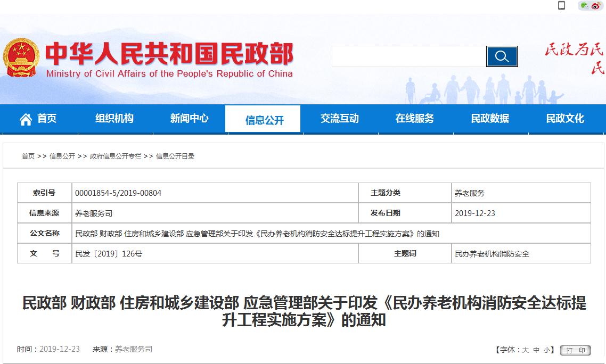Open the 新闻中心 menu
606x364 pixels.
[190, 118]
